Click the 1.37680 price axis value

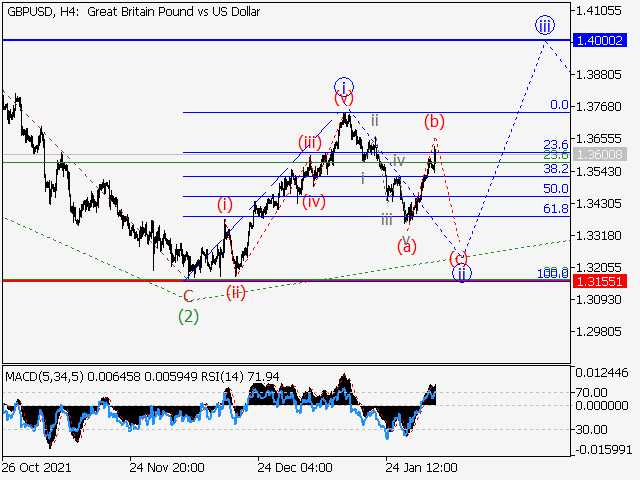[x=598, y=107]
